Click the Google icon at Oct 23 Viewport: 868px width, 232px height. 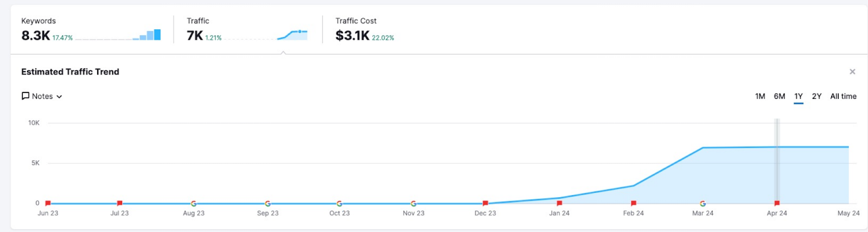[x=340, y=204]
